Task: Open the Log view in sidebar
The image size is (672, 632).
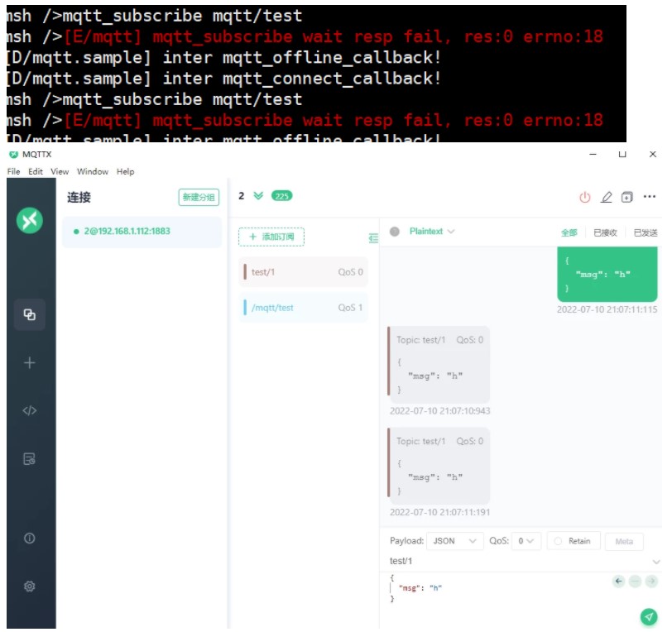Action: pyautogui.click(x=30, y=459)
